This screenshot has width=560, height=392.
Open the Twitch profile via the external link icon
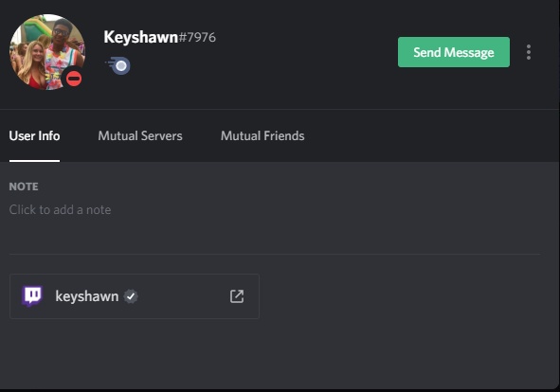click(x=237, y=296)
